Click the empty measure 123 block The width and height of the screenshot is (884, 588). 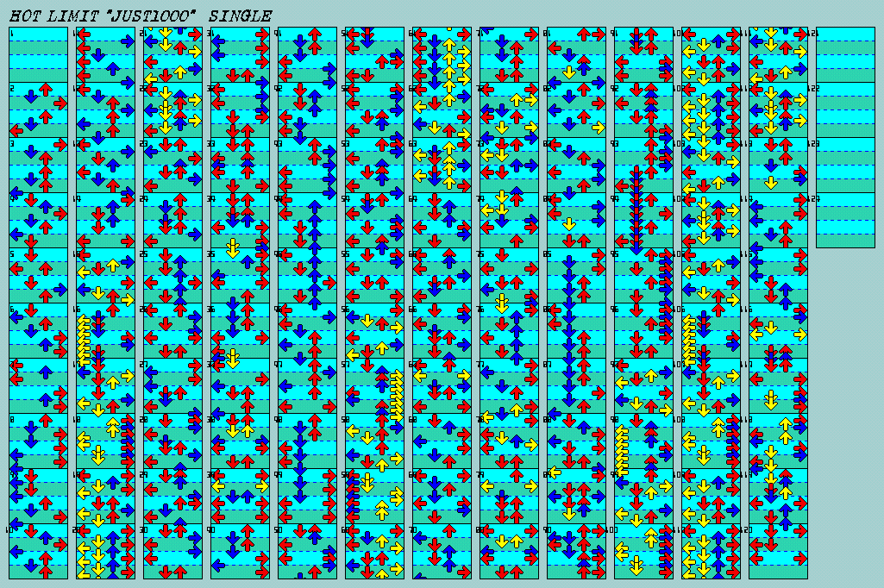845,165
